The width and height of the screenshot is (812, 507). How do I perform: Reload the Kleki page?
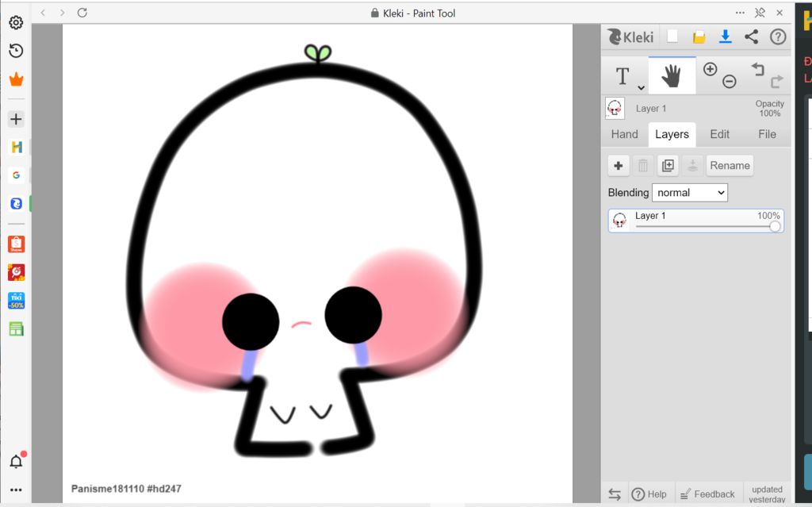pyautogui.click(x=82, y=13)
